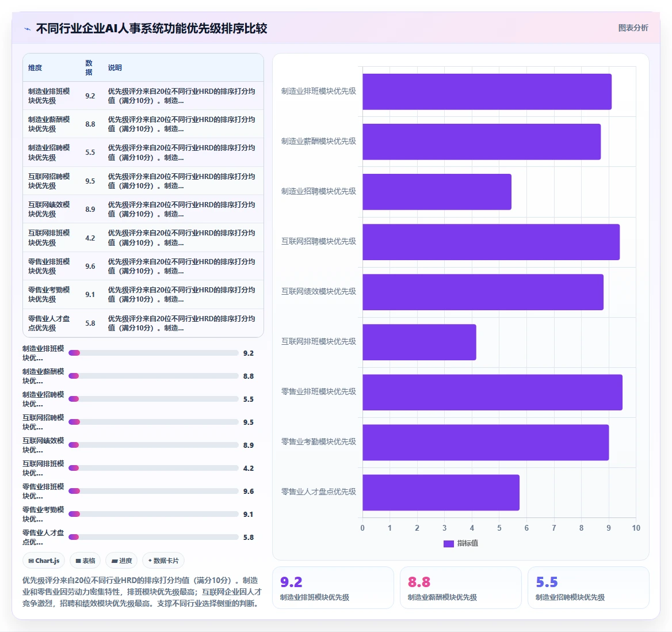The image size is (672, 632).
Task: Click the x-axis tick label 5
Action: (499, 528)
